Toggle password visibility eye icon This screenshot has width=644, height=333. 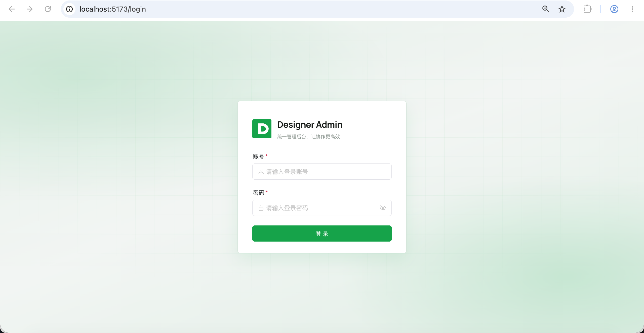pos(383,208)
